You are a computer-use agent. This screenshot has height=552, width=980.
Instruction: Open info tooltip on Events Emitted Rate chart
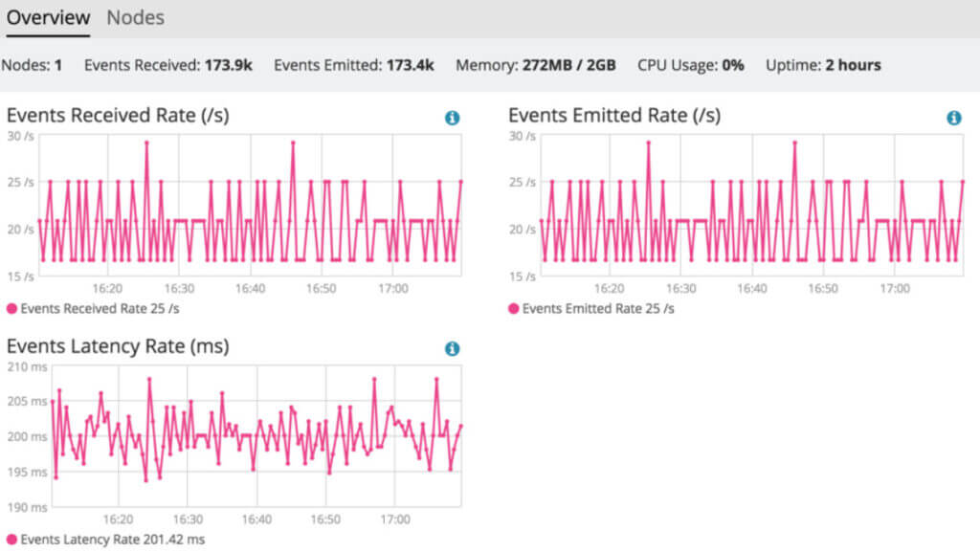coord(952,118)
